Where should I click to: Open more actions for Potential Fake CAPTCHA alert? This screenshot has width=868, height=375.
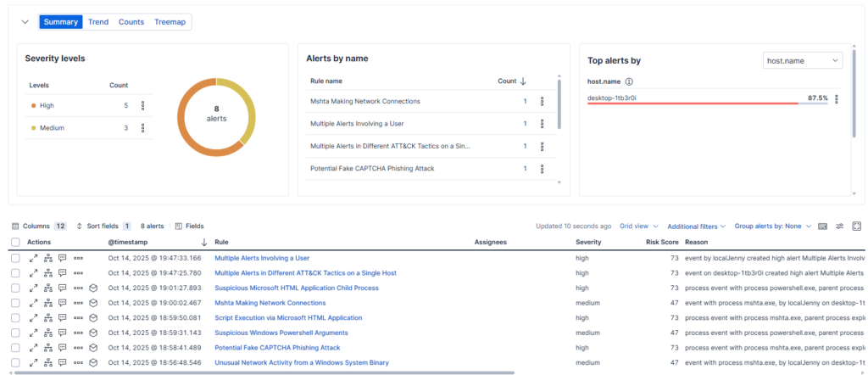[78, 348]
